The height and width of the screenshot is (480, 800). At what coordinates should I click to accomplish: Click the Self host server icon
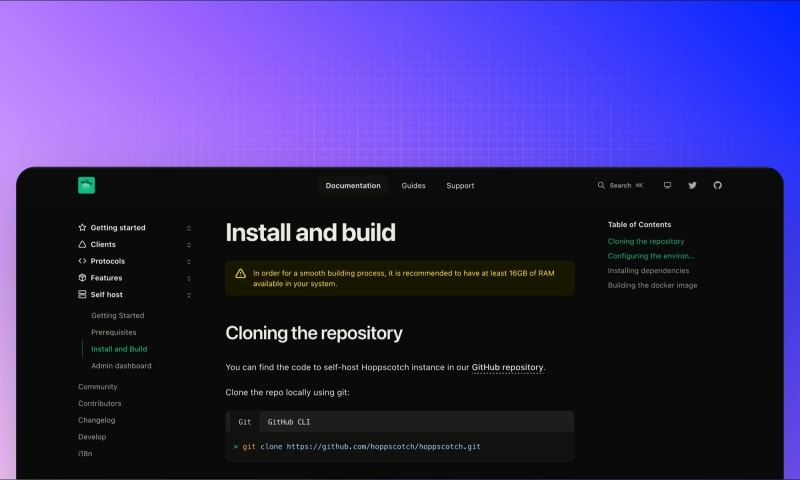tap(82, 294)
